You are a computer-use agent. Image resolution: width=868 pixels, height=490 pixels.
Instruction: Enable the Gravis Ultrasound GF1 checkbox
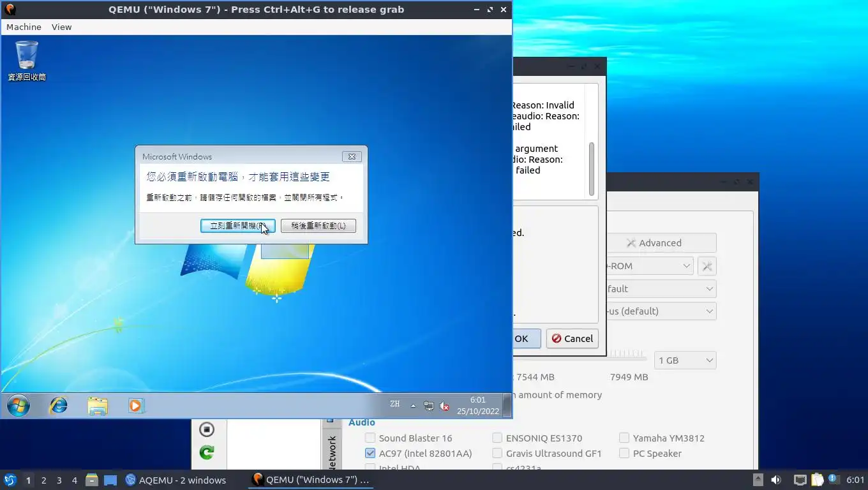tap(497, 453)
